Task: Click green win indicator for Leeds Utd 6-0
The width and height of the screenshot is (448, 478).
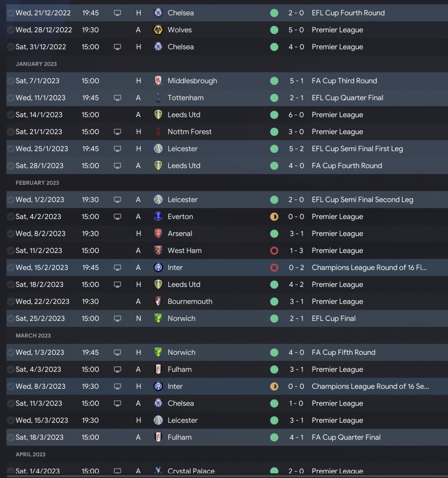Action: [274, 115]
